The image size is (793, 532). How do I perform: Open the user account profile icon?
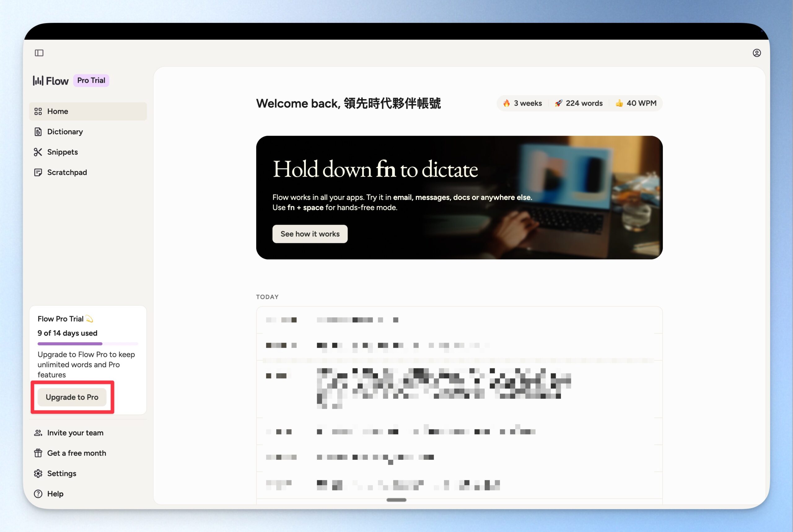(756, 53)
